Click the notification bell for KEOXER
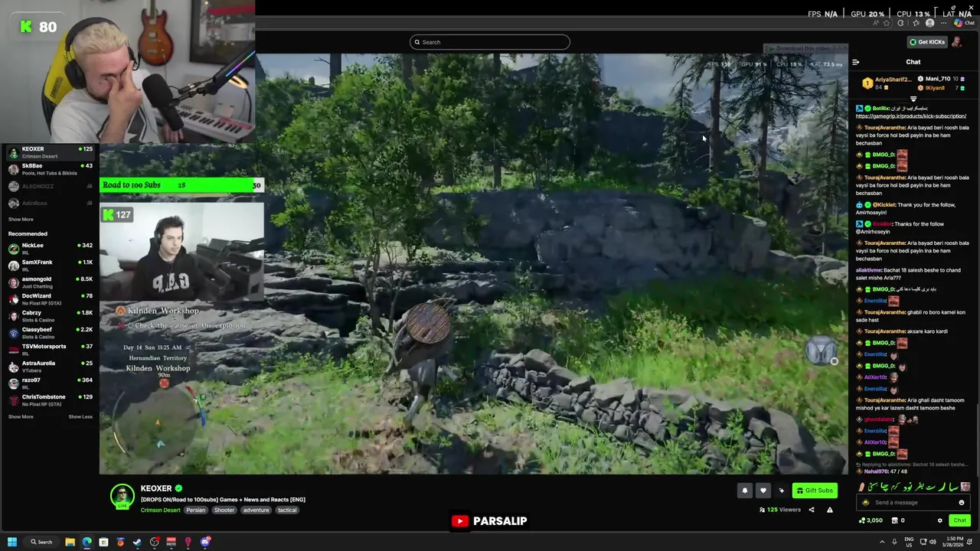 pyautogui.click(x=744, y=491)
